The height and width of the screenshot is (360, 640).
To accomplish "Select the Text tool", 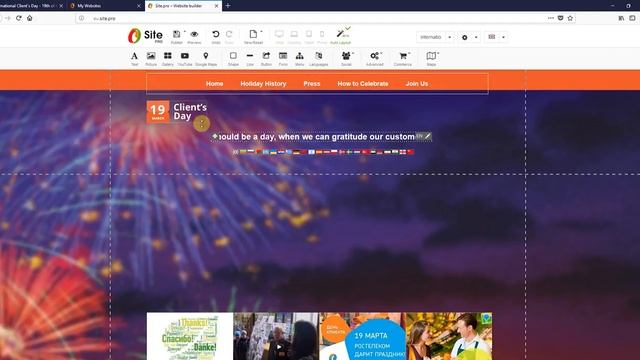I will (x=134, y=56).
